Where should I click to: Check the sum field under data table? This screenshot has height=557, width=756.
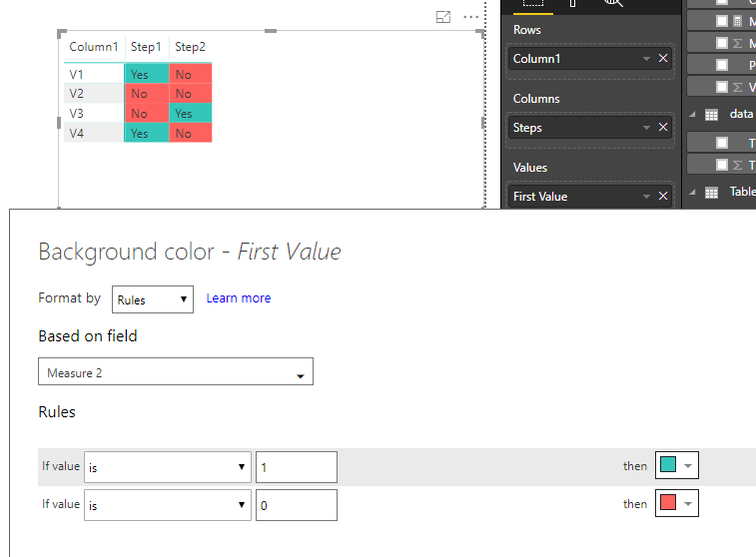[x=722, y=166]
